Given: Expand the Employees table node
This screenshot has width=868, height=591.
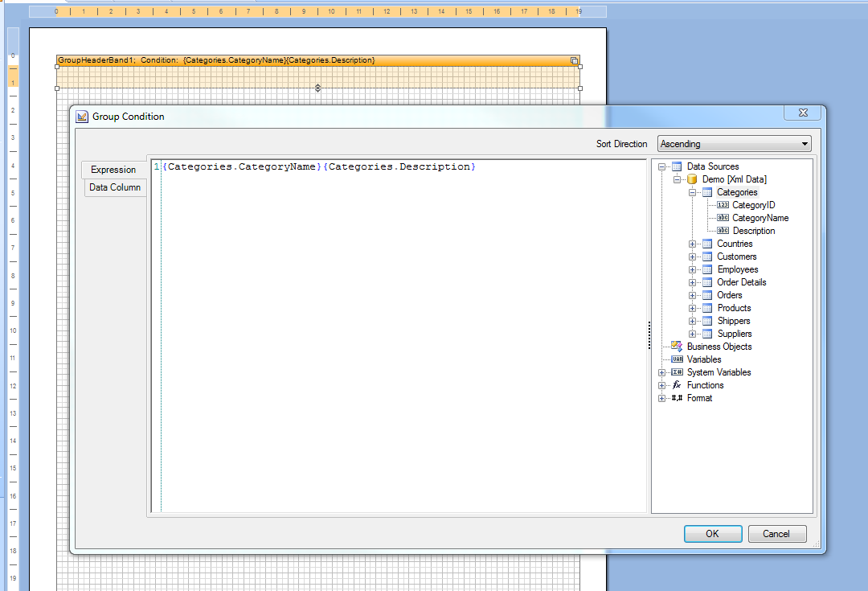Looking at the screenshot, I should [692, 269].
